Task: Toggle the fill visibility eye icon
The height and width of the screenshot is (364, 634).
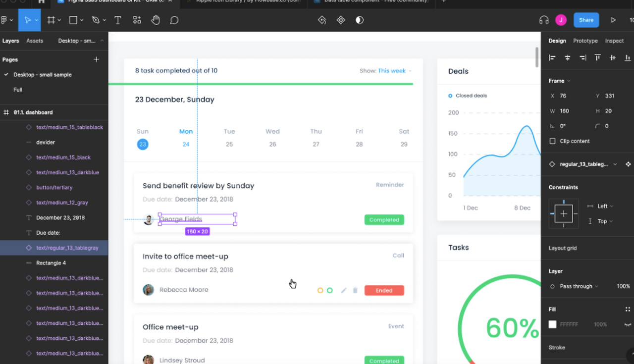Action: coord(628,324)
